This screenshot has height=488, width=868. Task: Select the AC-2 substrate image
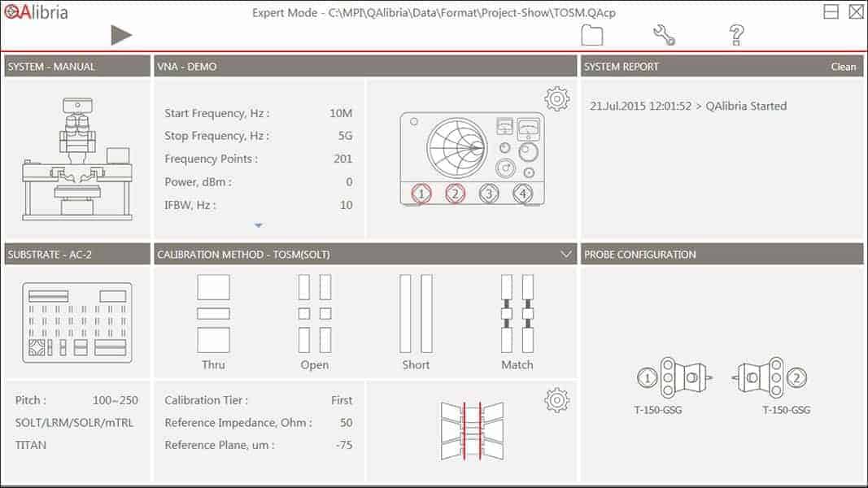pos(76,322)
